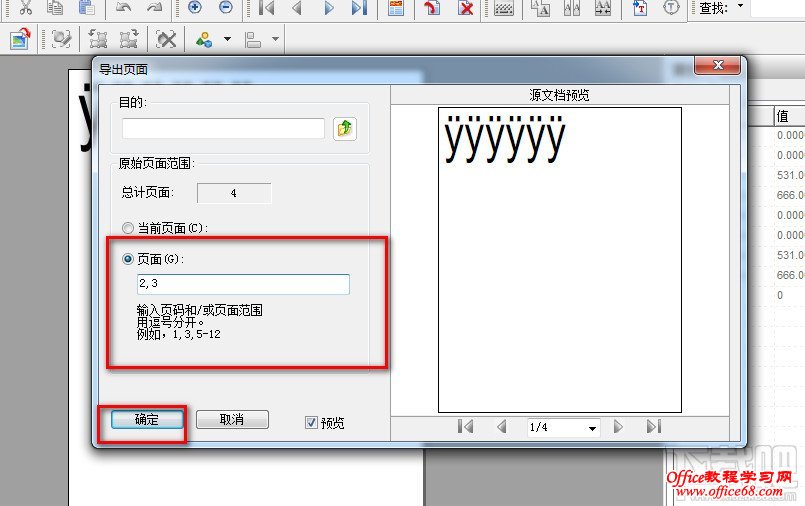
Task: Click the page range field containing 2,3
Action: tap(243, 284)
